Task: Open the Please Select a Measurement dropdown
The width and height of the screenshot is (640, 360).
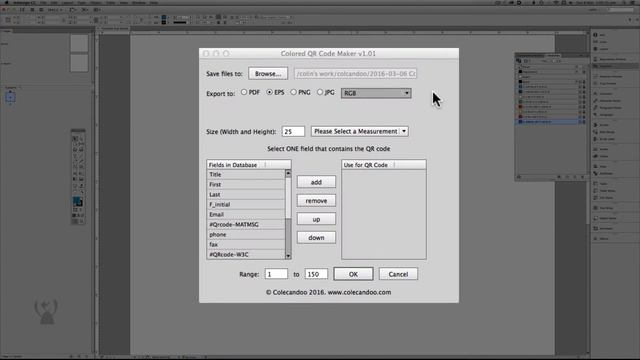Action: [360, 131]
